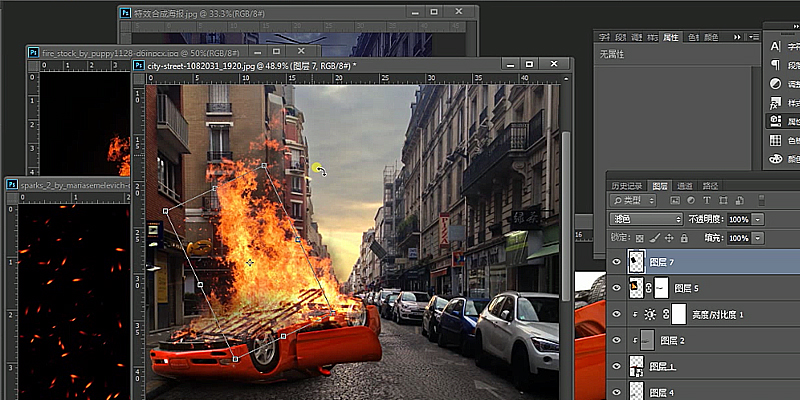Hide layer 图层 5
The width and height of the screenshot is (800, 400).
click(x=617, y=288)
